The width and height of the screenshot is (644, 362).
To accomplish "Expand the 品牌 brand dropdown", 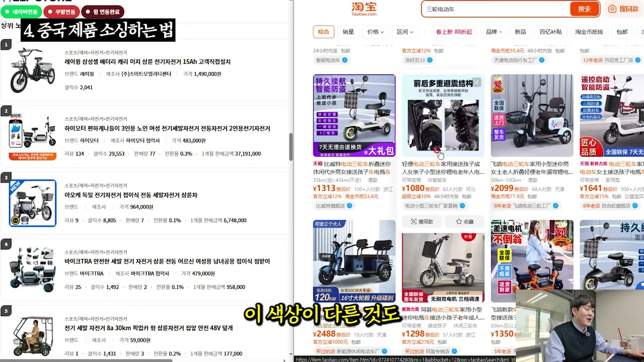I will click(x=494, y=32).
